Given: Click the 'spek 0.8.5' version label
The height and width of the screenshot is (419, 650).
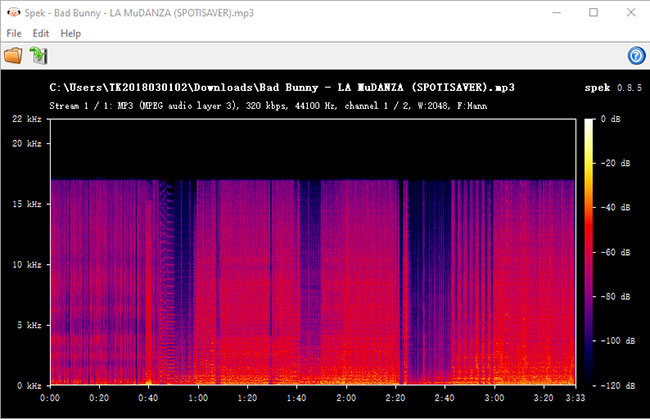Looking at the screenshot, I should click(x=613, y=88).
